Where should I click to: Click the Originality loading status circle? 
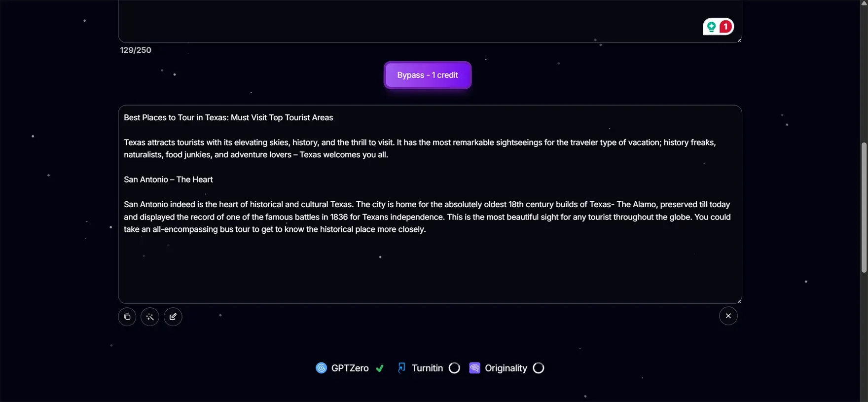click(x=538, y=367)
